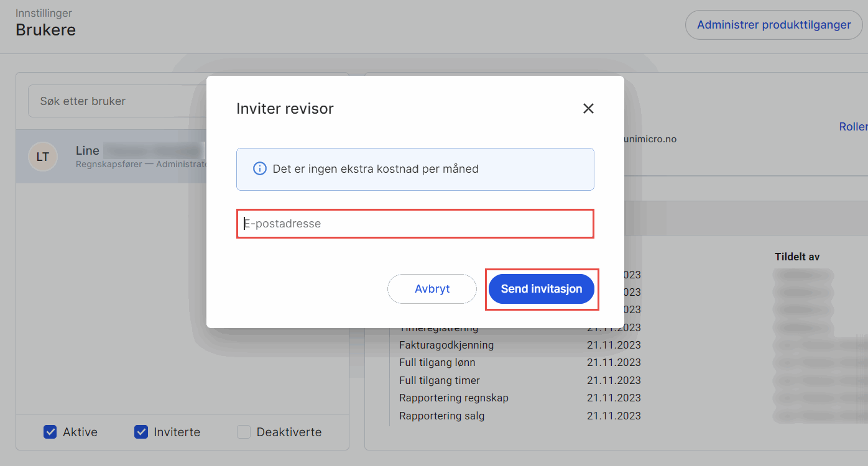Select the Rapportering regnskap role
868x466 pixels.
coord(454,398)
